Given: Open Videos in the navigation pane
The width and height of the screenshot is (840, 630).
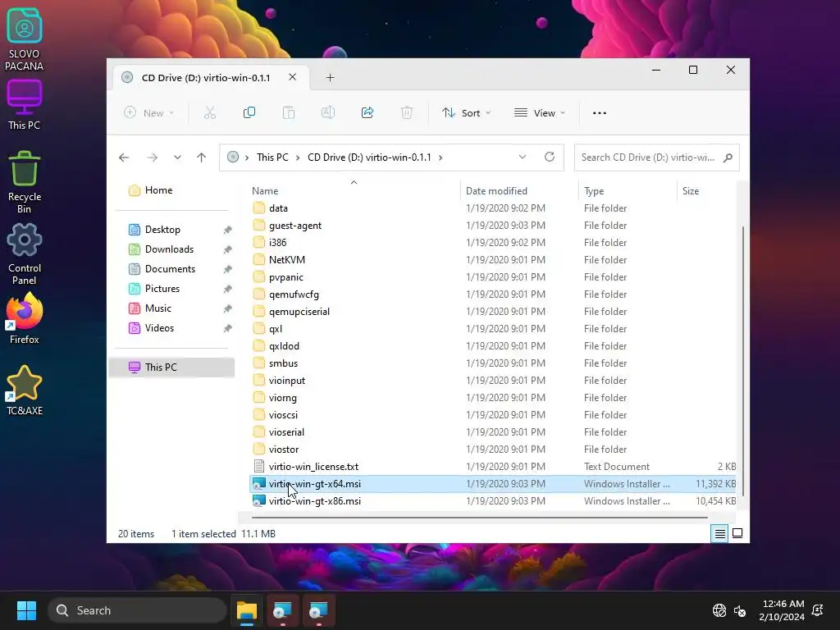Looking at the screenshot, I should [x=171, y=328].
